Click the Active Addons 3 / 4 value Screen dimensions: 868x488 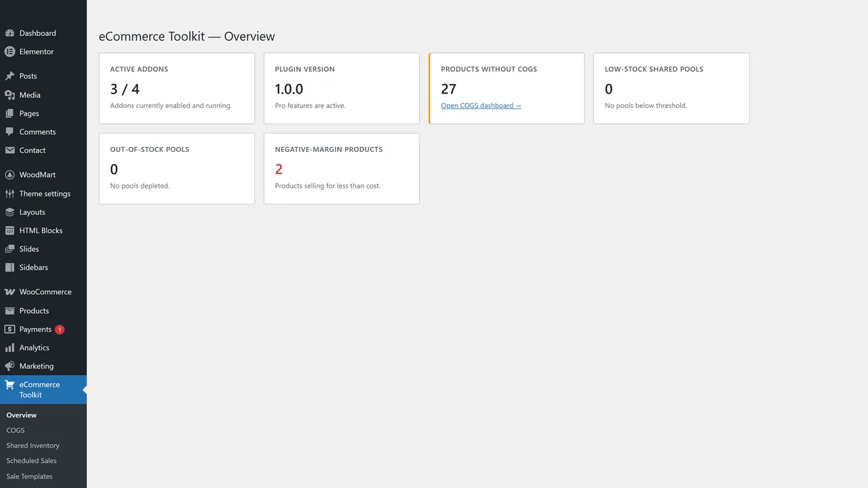[125, 89]
